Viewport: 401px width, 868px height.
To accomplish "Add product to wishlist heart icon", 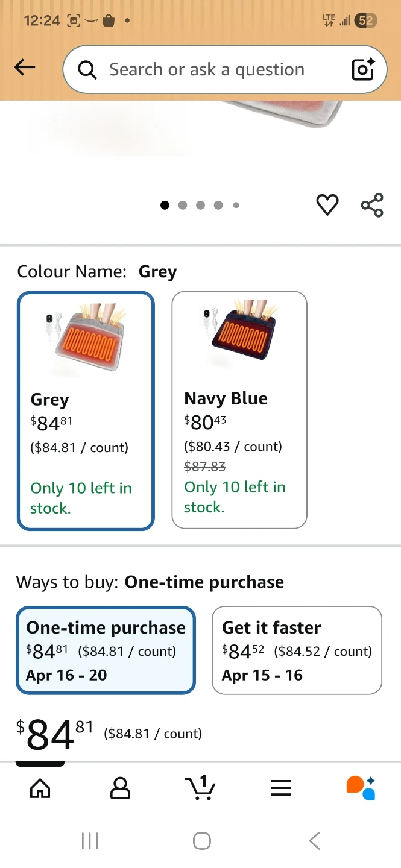I will (327, 205).
